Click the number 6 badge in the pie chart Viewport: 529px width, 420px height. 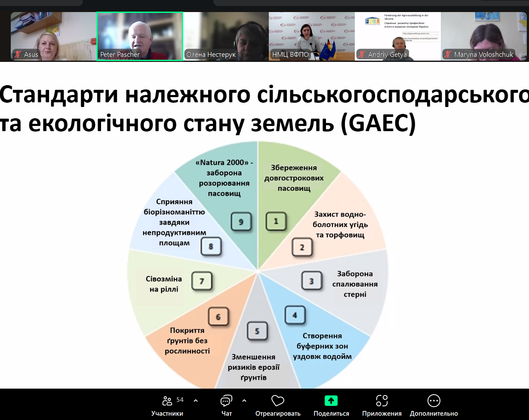(218, 317)
